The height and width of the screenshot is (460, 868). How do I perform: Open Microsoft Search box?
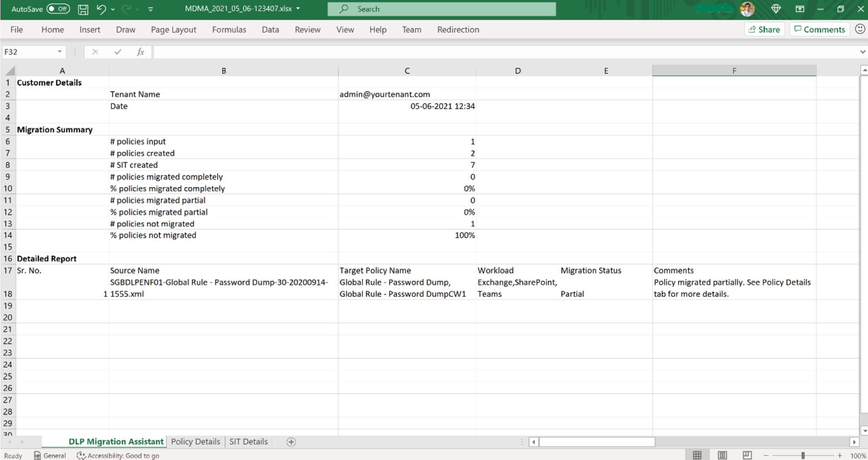[x=442, y=9]
